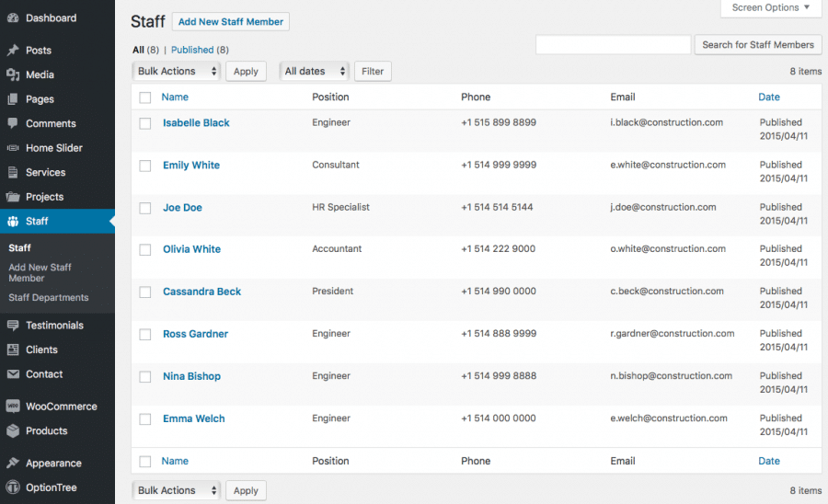
Task: Check the Ross Gardner row checkbox
Action: click(145, 335)
